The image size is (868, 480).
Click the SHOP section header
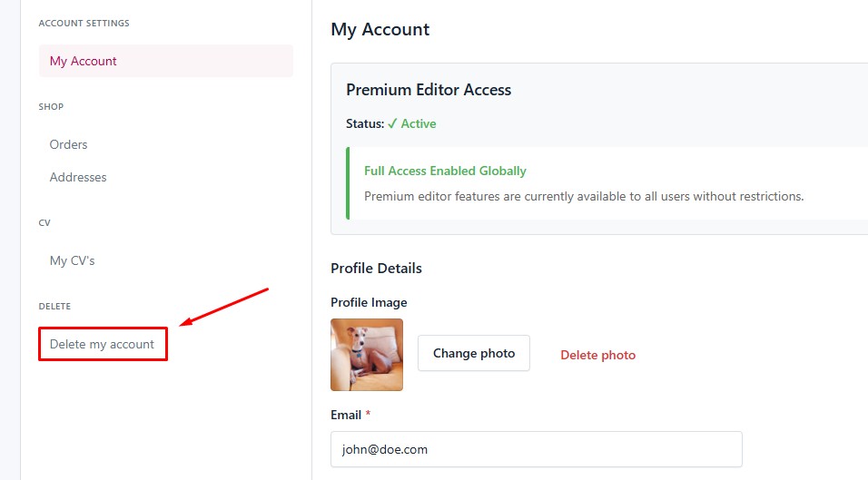point(51,107)
